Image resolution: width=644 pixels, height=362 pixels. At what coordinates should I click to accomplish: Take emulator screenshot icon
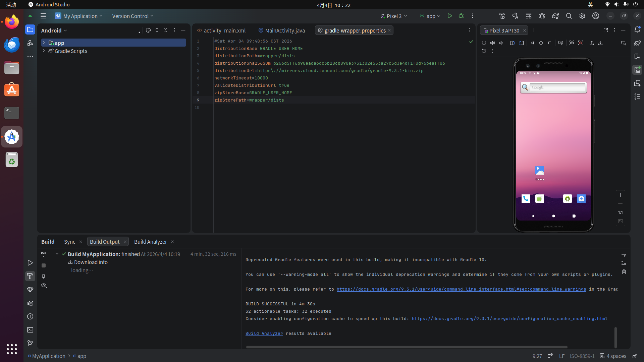click(x=572, y=43)
